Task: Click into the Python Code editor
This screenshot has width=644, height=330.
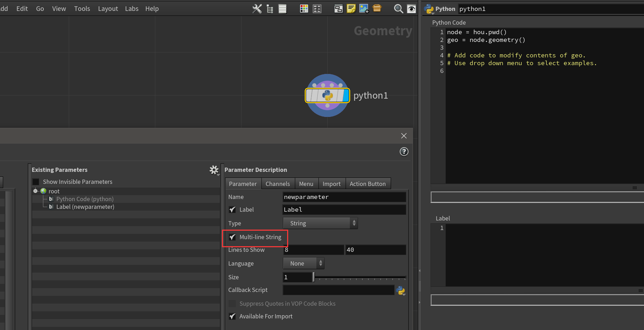Action: (x=545, y=106)
